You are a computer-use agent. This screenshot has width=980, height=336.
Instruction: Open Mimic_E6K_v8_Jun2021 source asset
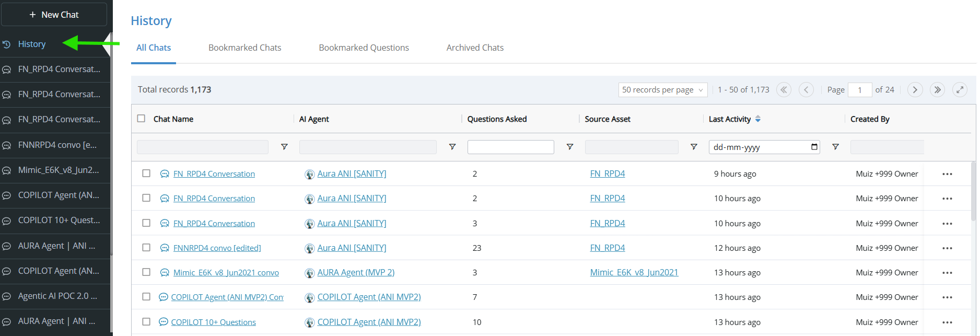click(634, 272)
